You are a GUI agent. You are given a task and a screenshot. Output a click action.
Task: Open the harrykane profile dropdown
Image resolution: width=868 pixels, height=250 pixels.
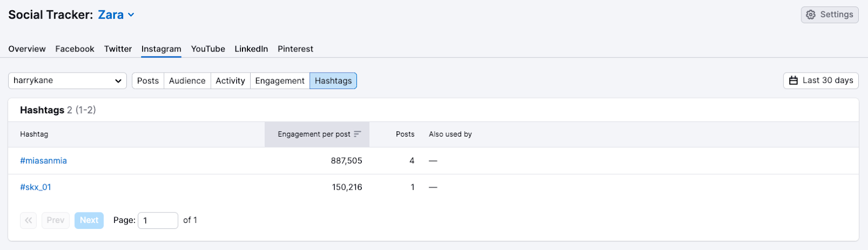tap(67, 81)
